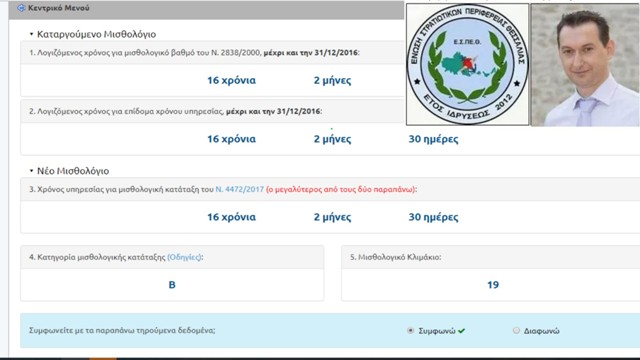Click "16 χρόνια" under item 3

coord(231,217)
